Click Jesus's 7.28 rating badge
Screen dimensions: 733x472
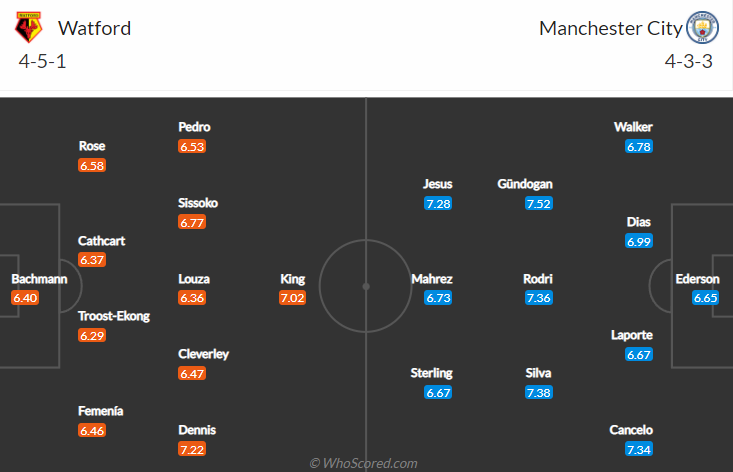coord(438,203)
